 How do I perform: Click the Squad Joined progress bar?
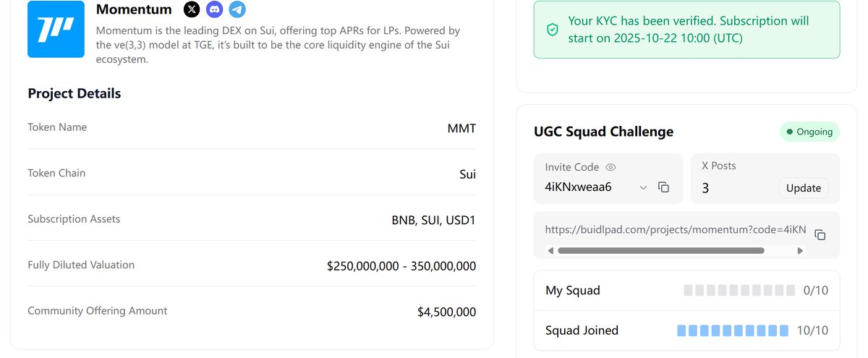click(x=733, y=331)
